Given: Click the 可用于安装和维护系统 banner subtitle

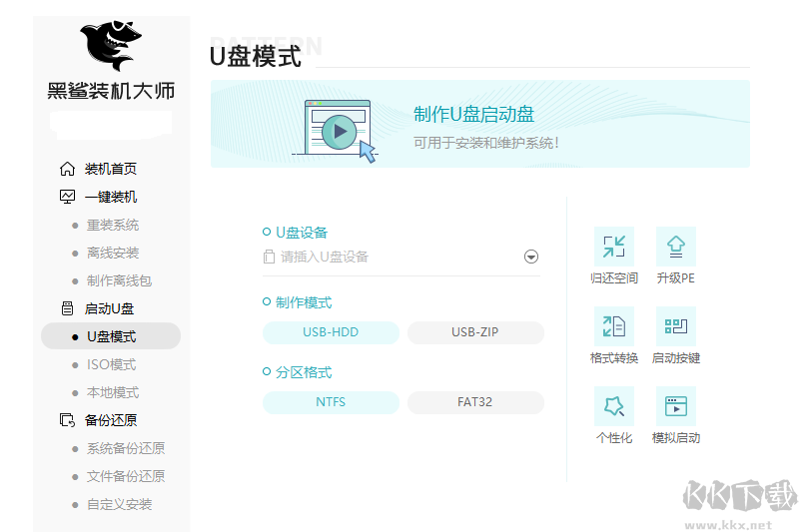Looking at the screenshot, I should (486, 143).
